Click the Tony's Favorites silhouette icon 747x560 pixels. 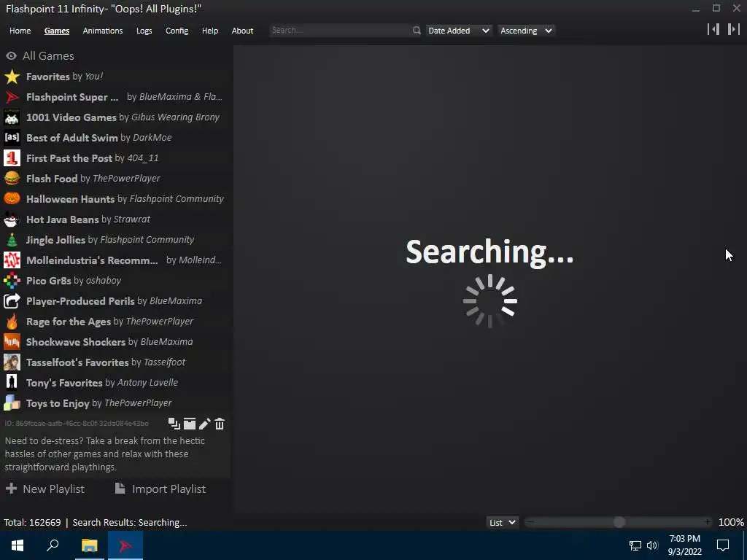pyautogui.click(x=12, y=383)
